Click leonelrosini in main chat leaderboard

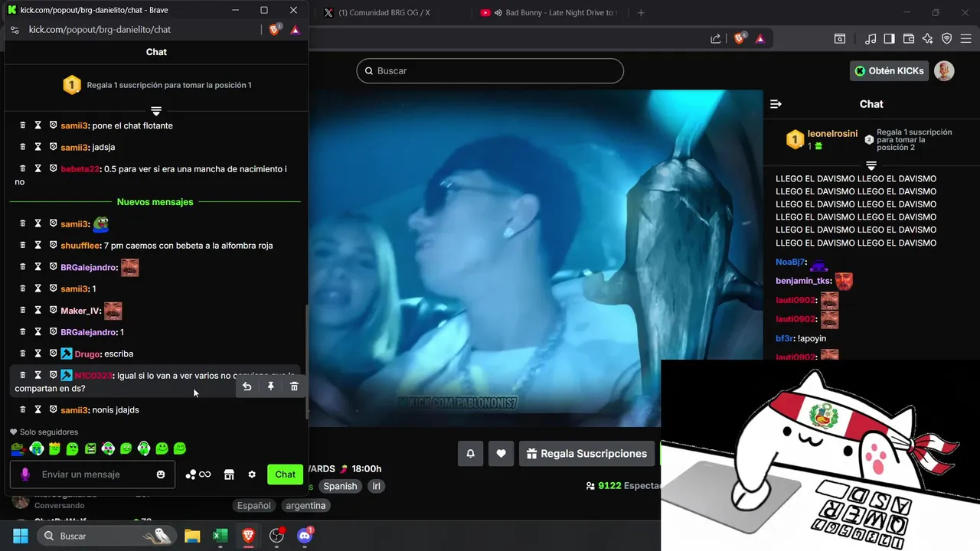[832, 133]
